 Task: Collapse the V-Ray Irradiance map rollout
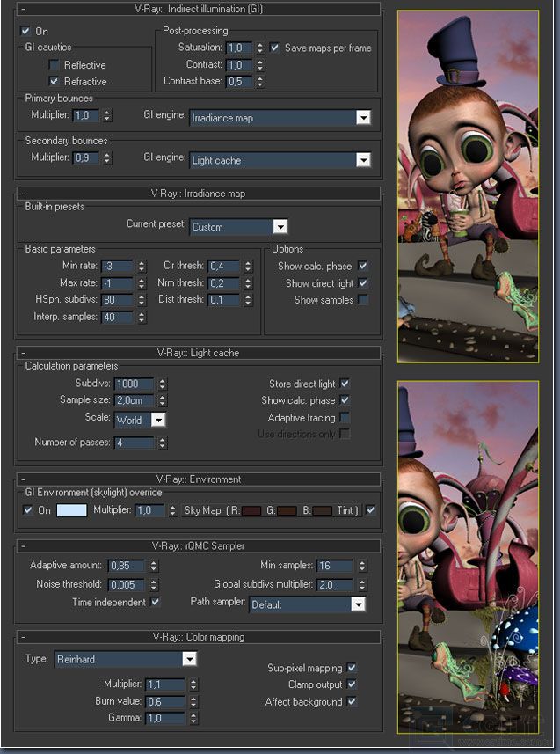pos(199,194)
